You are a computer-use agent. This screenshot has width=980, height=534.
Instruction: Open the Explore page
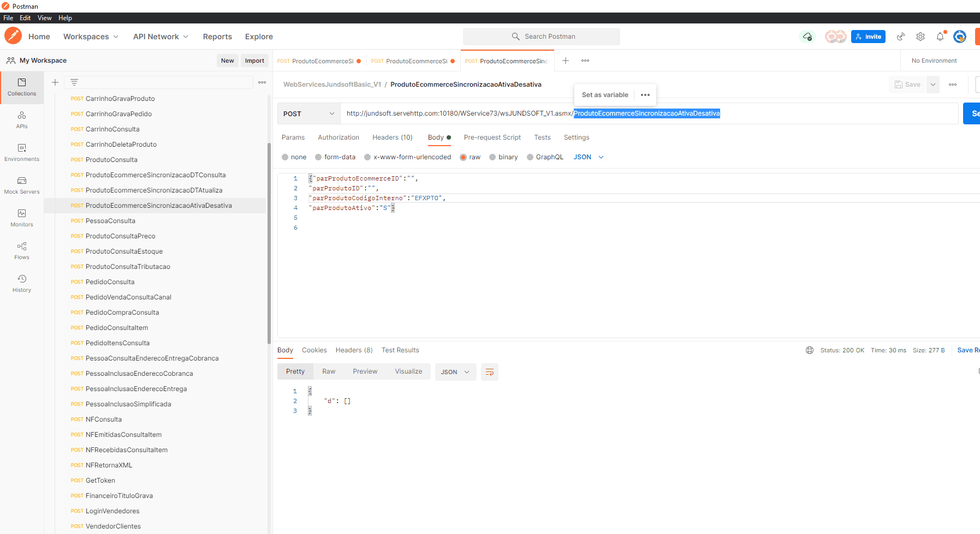click(259, 37)
